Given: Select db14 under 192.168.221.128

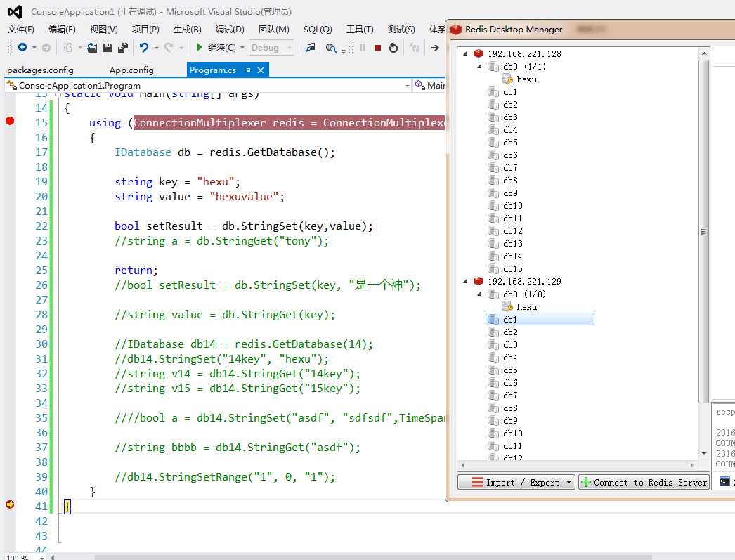Looking at the screenshot, I should [x=512, y=256].
